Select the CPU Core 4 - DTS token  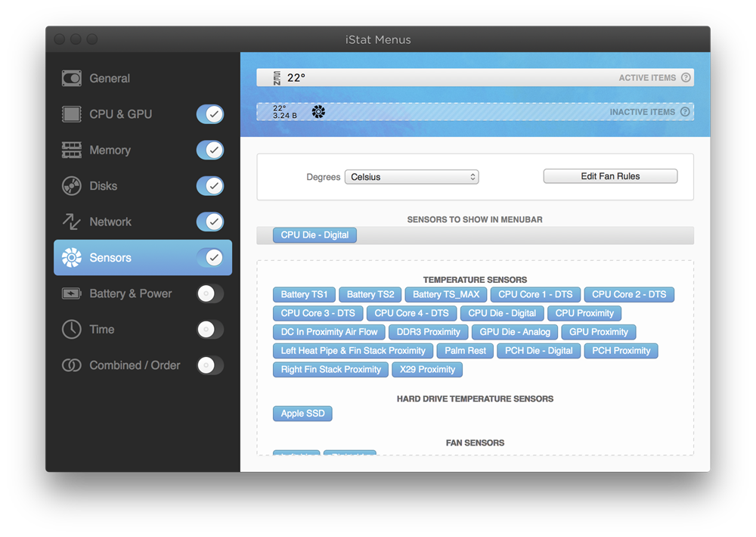coord(412,313)
